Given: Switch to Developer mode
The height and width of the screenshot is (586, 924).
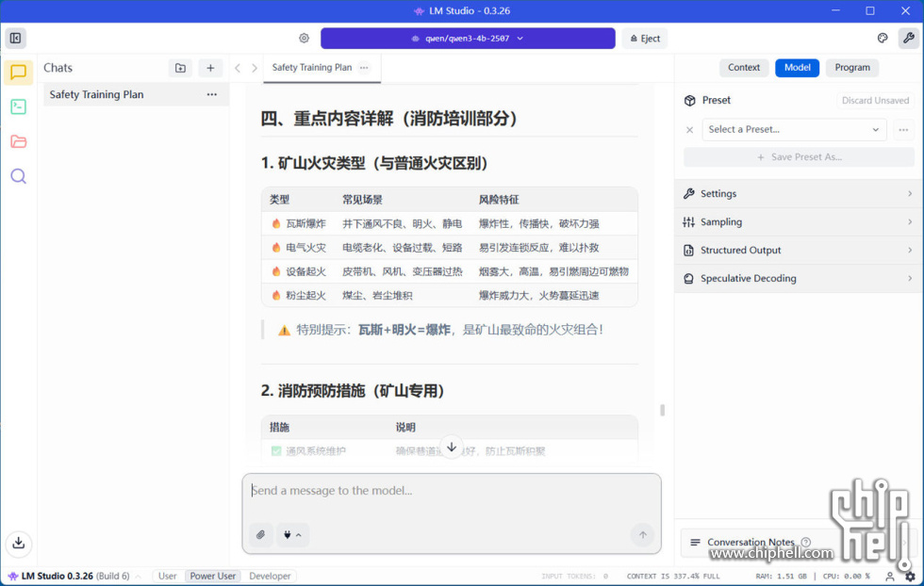Looking at the screenshot, I should point(270,576).
